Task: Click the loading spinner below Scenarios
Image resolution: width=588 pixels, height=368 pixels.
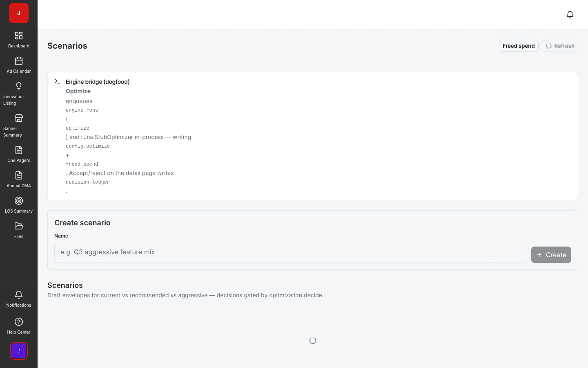Action: point(313,341)
